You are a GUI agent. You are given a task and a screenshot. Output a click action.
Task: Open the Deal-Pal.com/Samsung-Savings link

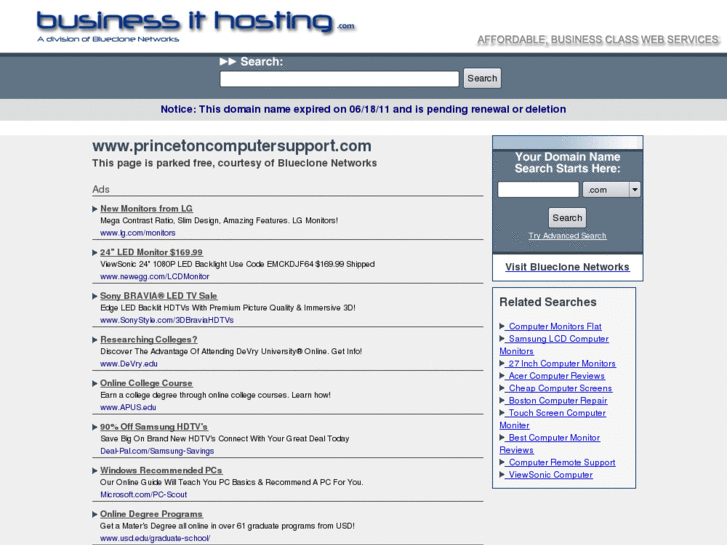[x=157, y=451]
